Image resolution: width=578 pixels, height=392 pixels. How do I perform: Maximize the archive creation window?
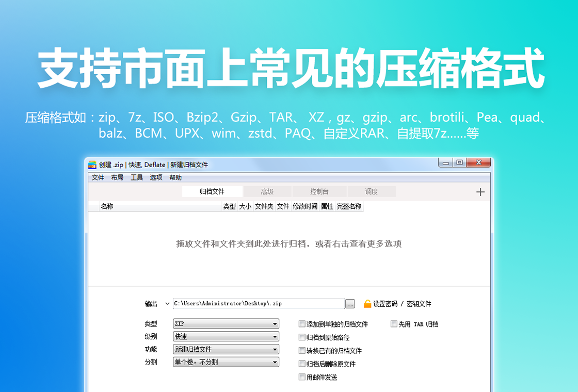pyautogui.click(x=459, y=162)
